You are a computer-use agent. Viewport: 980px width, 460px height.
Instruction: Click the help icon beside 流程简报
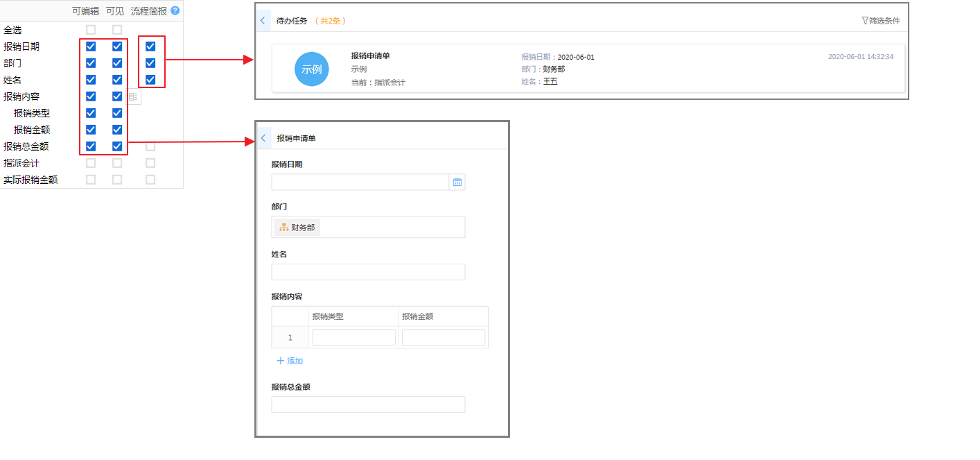175,11
